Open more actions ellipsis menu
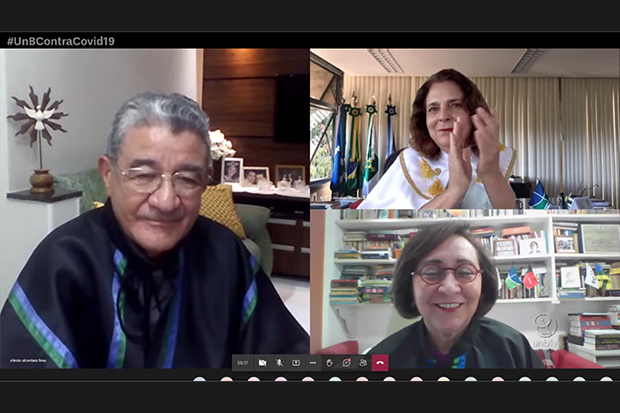 (313, 362)
